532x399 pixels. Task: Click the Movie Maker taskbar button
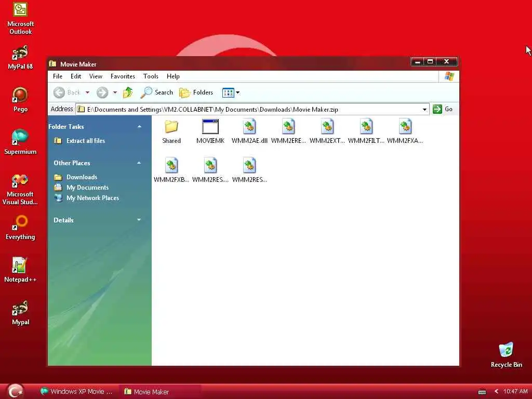pyautogui.click(x=159, y=392)
